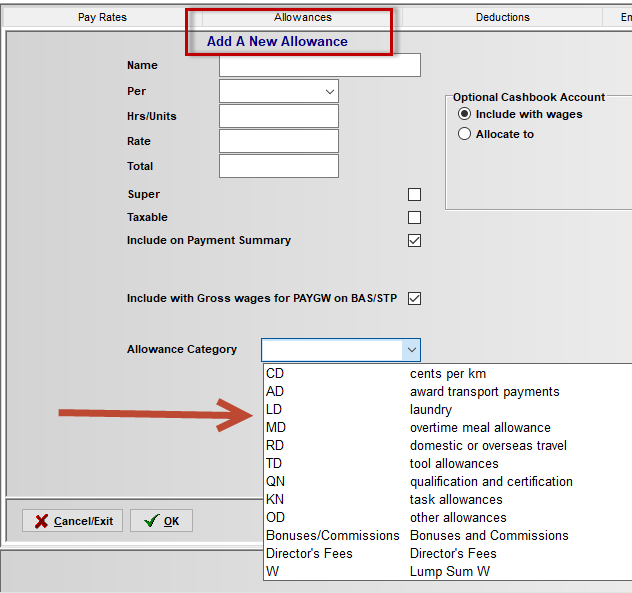632x593 pixels.
Task: Select the Allowances tab
Action: coord(302,17)
